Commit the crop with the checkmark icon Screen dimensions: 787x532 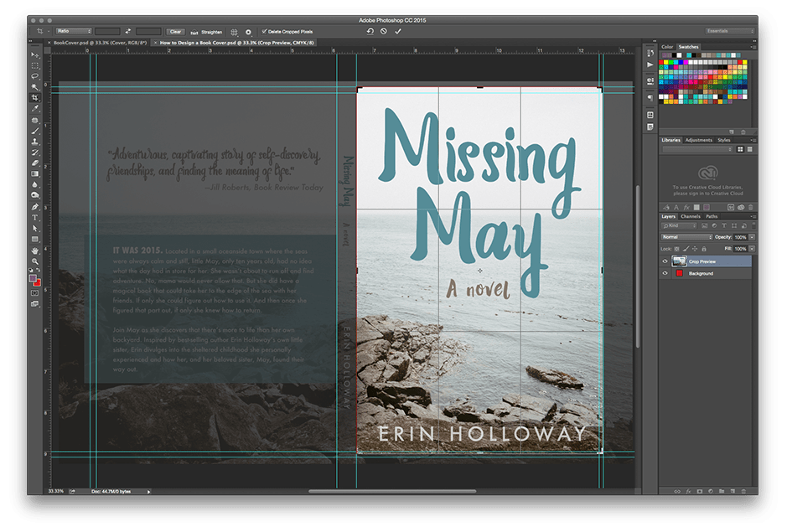pos(396,31)
